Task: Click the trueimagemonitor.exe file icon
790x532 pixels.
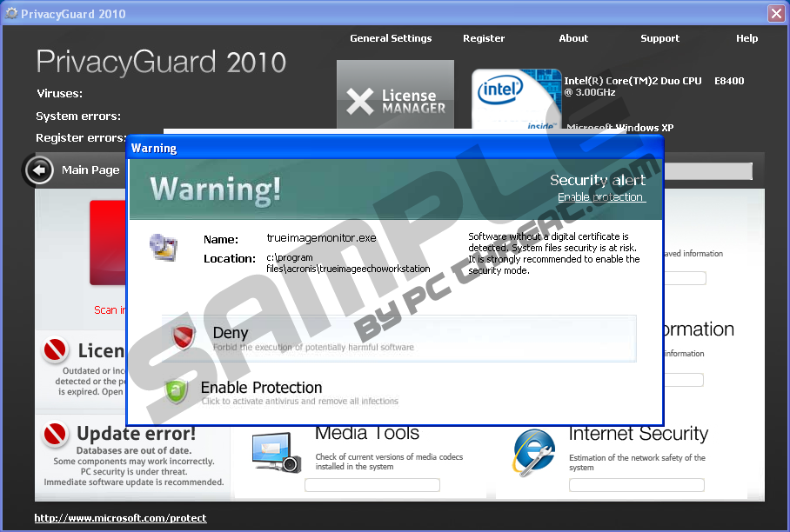Action: (x=164, y=247)
